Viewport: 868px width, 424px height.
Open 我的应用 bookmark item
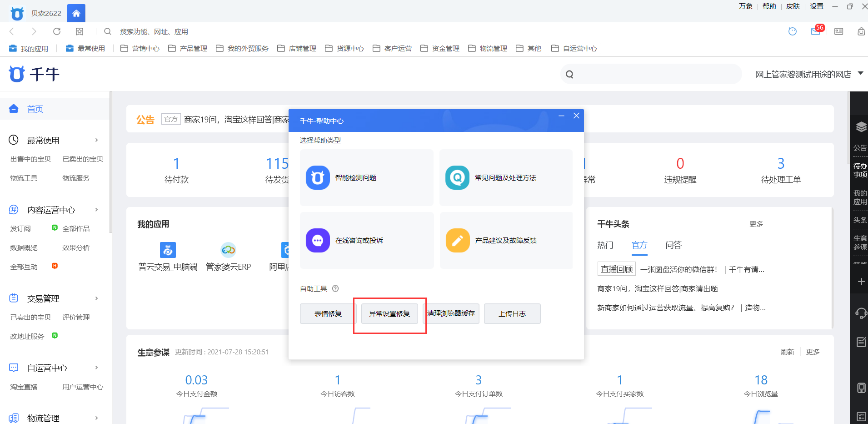coord(29,48)
